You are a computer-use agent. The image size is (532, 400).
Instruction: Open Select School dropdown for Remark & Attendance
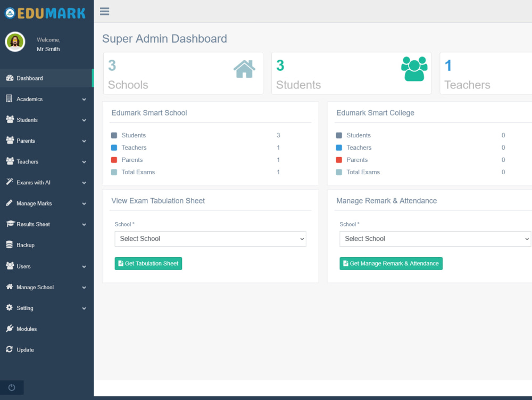click(x=435, y=239)
